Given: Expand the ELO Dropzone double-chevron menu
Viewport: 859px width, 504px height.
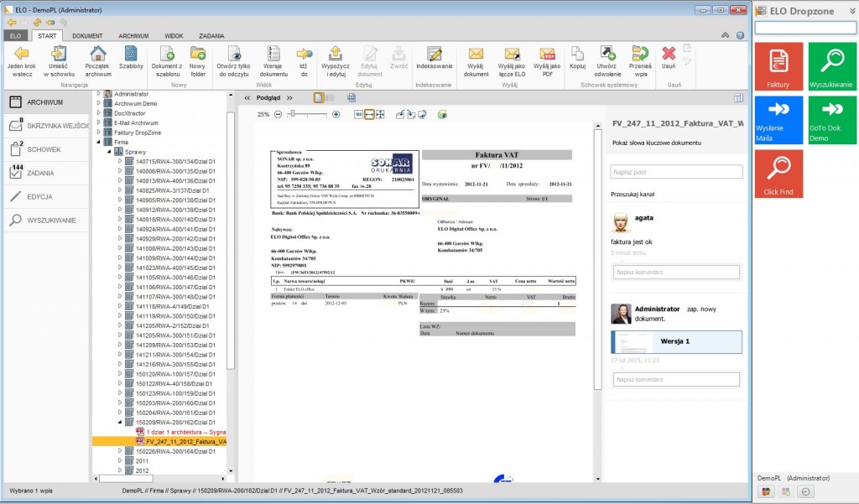Looking at the screenshot, I should point(852,11).
